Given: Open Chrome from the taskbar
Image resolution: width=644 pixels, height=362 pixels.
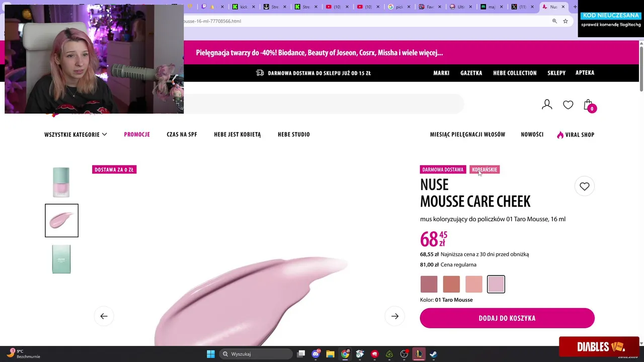Looking at the screenshot, I should (345, 354).
